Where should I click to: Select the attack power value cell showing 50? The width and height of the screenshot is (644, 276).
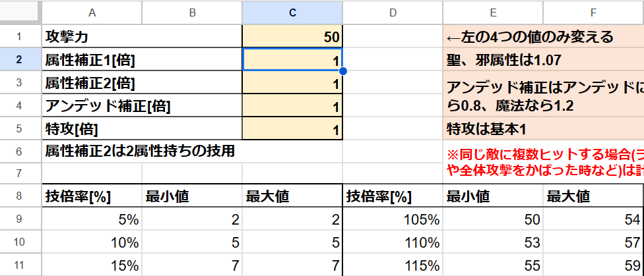tap(292, 36)
